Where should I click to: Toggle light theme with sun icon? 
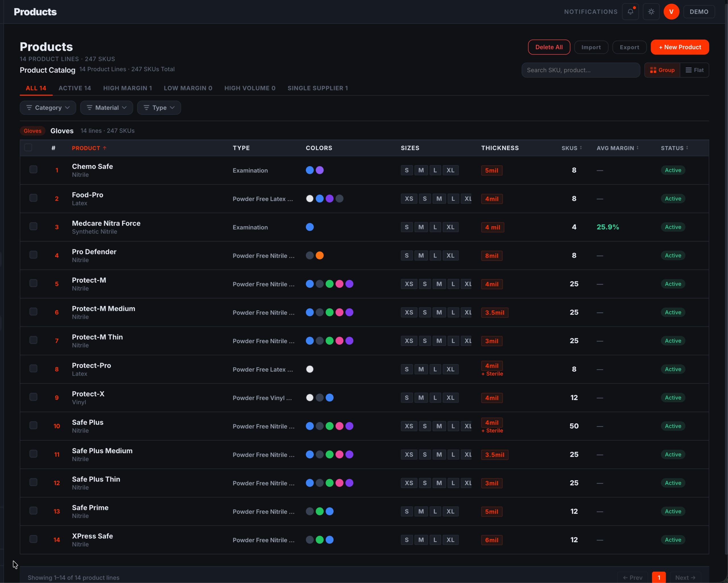(x=651, y=12)
